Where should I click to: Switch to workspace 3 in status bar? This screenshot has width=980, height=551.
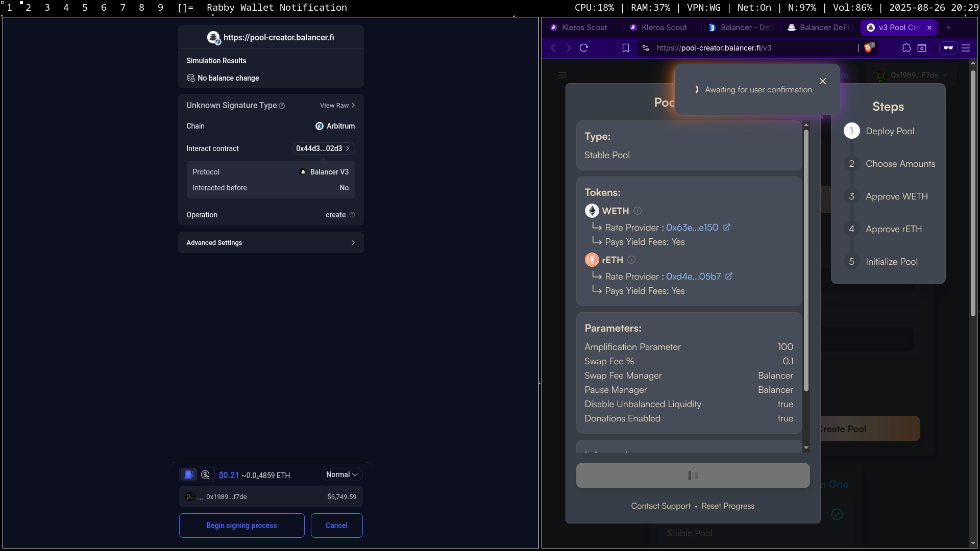pos(47,8)
